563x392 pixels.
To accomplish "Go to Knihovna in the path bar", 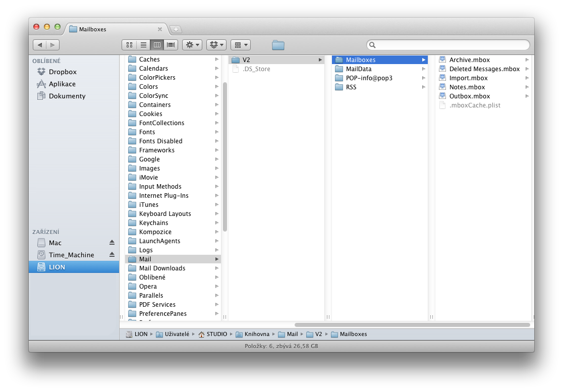I will pyautogui.click(x=257, y=334).
